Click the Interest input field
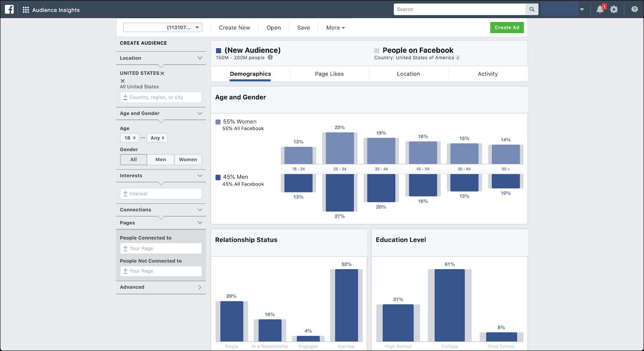The width and height of the screenshot is (644, 351). tap(161, 194)
